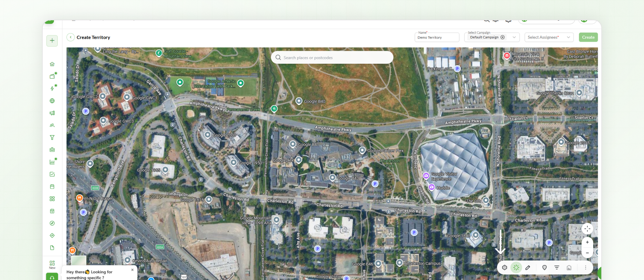Open the globe icon in sidebar

[52, 101]
